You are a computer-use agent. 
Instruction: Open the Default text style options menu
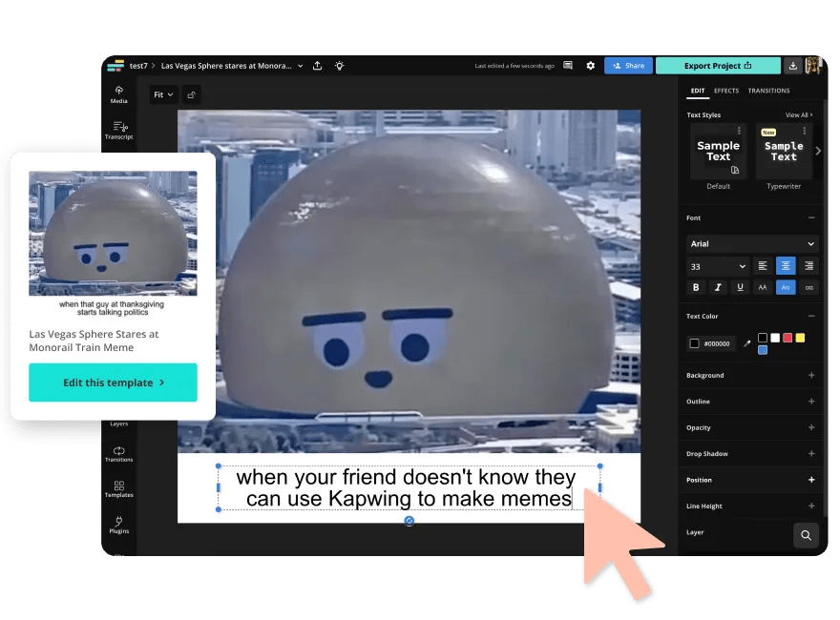(739, 131)
